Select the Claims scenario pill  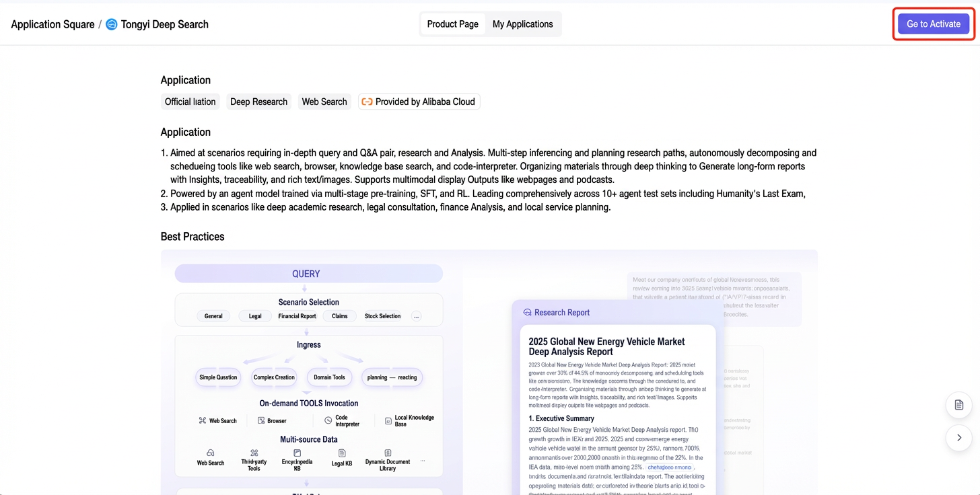[339, 316]
